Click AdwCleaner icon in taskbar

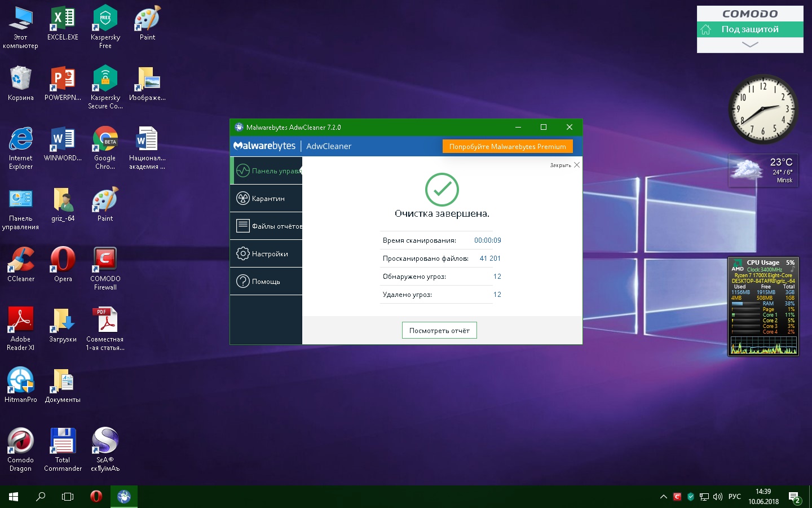pyautogui.click(x=124, y=497)
